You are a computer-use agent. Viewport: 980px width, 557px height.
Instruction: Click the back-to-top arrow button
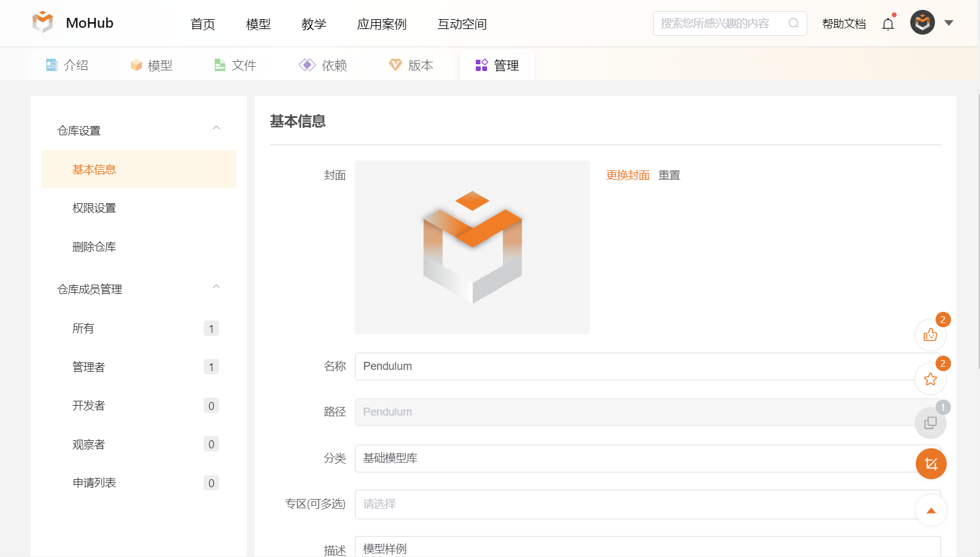[931, 511]
